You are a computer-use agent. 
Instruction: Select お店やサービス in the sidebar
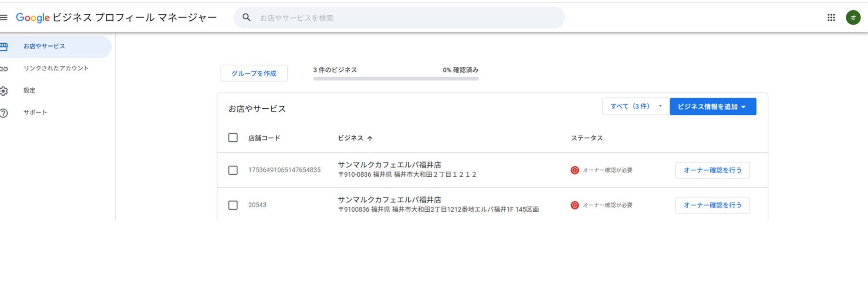point(56,46)
